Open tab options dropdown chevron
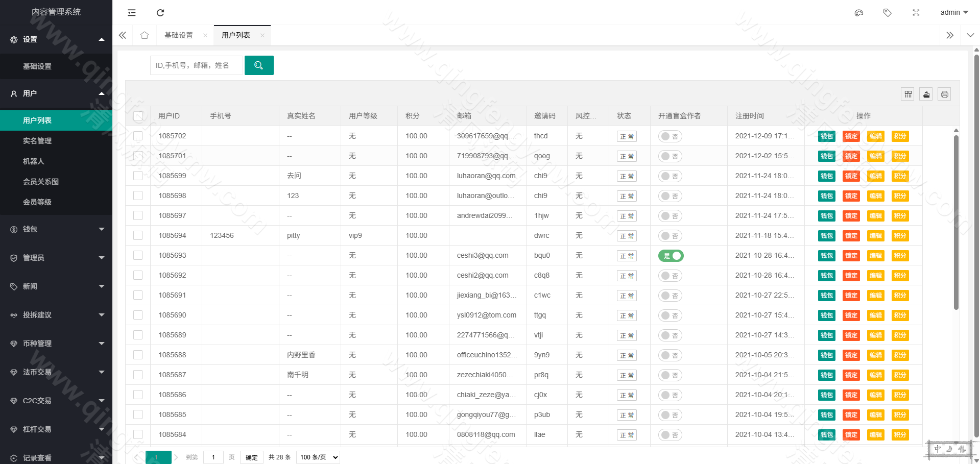This screenshot has width=980, height=464. pos(970,35)
